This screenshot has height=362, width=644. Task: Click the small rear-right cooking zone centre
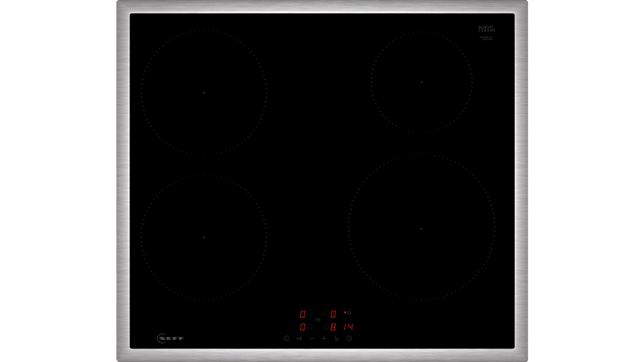click(x=421, y=82)
